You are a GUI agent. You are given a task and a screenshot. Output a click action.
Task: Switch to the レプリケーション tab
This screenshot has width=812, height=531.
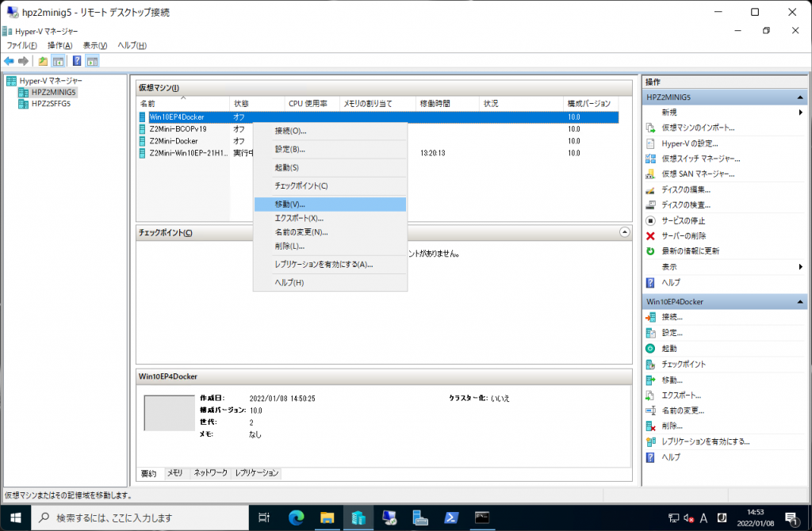[x=256, y=473]
